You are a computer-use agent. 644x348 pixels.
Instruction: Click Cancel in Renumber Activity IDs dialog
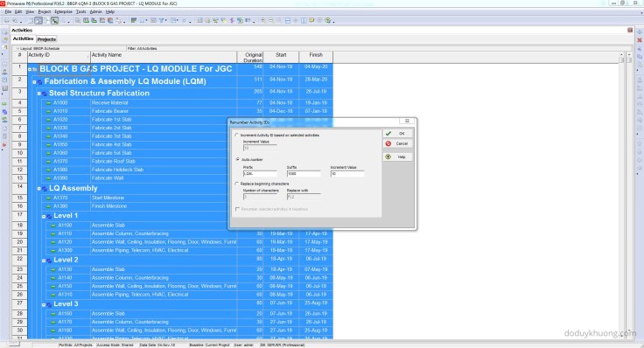tap(398, 143)
